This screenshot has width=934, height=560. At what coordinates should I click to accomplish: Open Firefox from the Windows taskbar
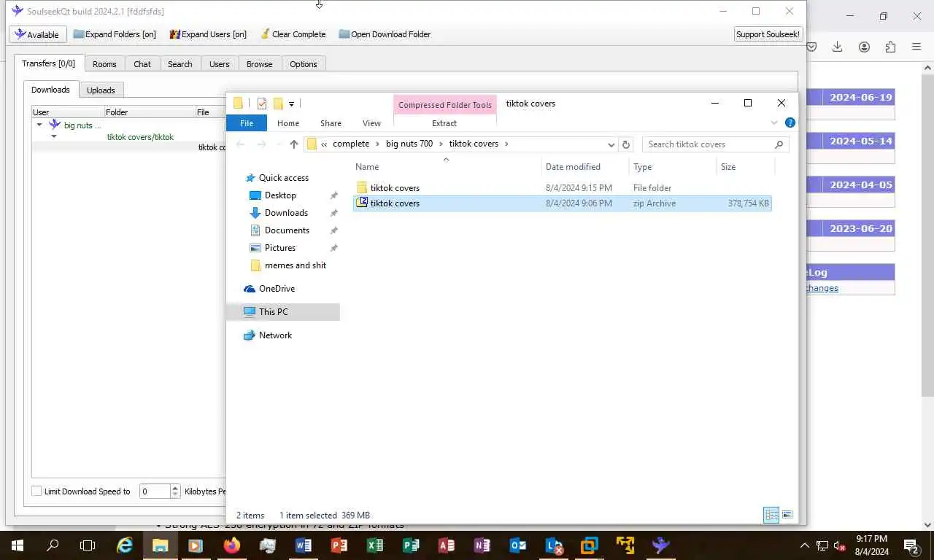[x=231, y=545]
